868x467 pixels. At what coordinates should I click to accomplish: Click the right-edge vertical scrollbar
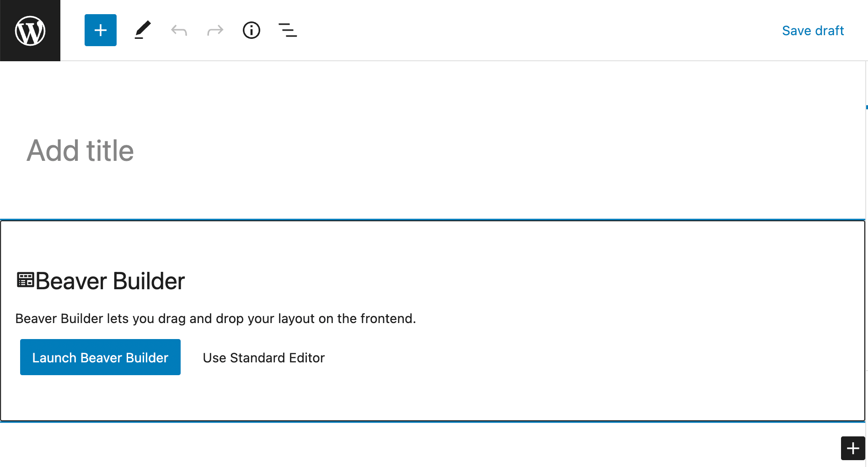pyautogui.click(x=867, y=228)
